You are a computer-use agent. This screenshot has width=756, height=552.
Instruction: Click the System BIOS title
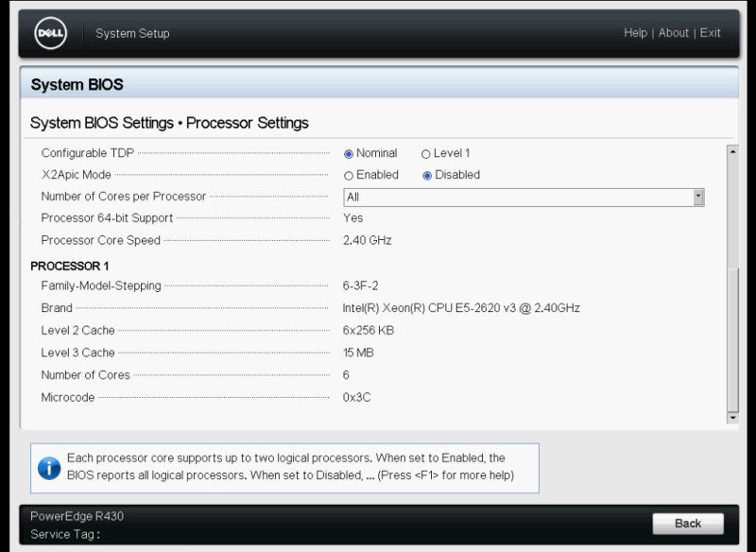pos(77,85)
